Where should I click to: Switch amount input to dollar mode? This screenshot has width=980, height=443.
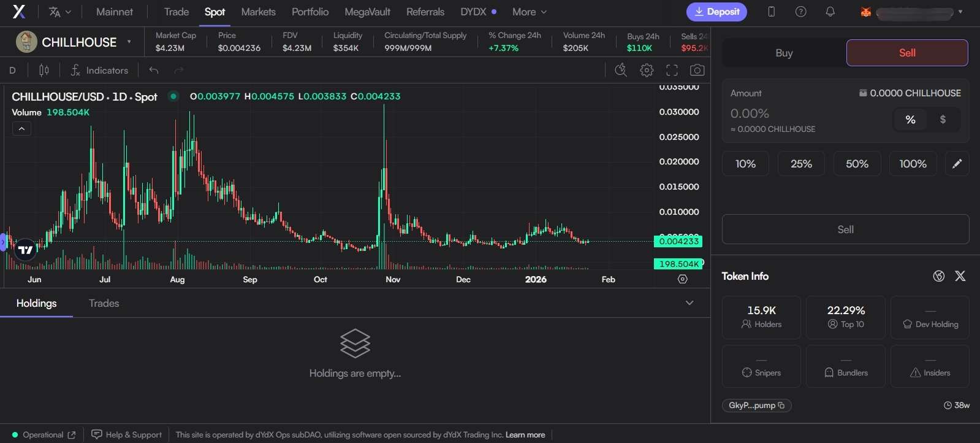point(943,120)
